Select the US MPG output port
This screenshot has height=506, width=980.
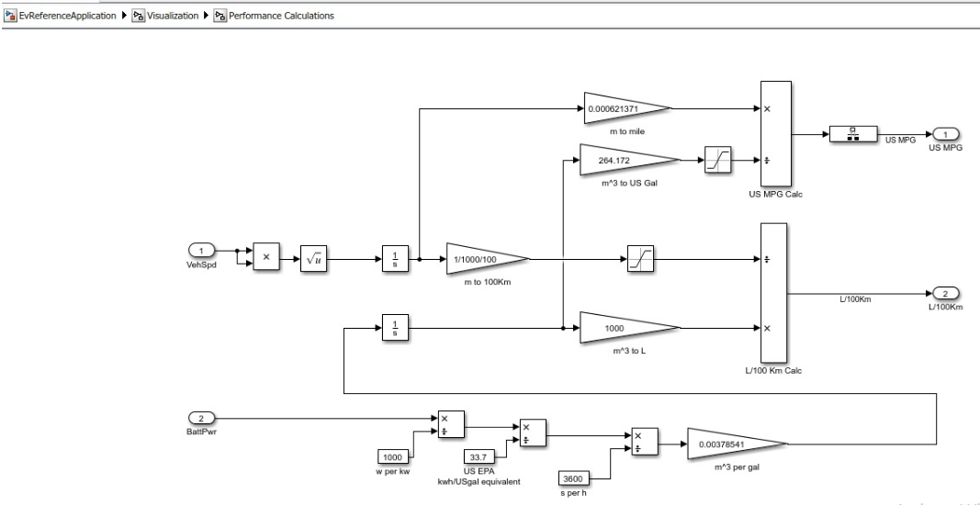945,134
